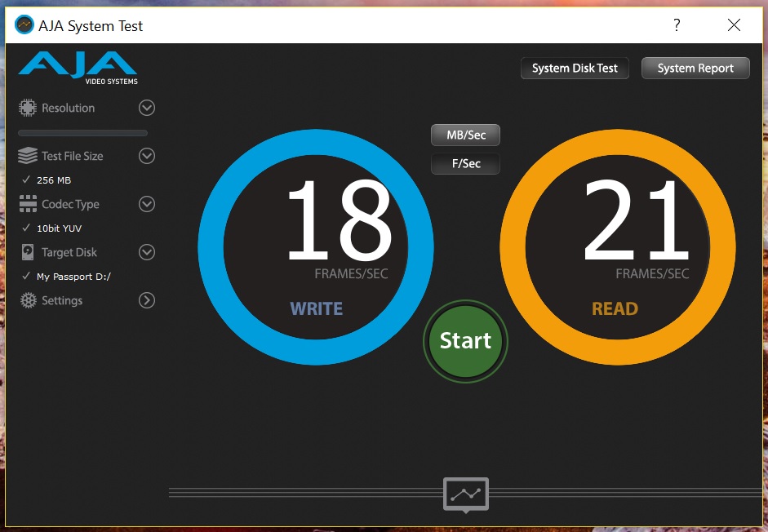Click the Test File Size stack icon
This screenshot has width=768, height=532.
point(28,156)
